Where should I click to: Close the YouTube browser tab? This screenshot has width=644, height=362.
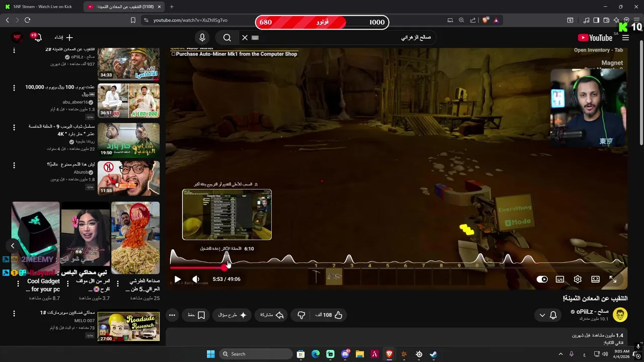coord(159,7)
